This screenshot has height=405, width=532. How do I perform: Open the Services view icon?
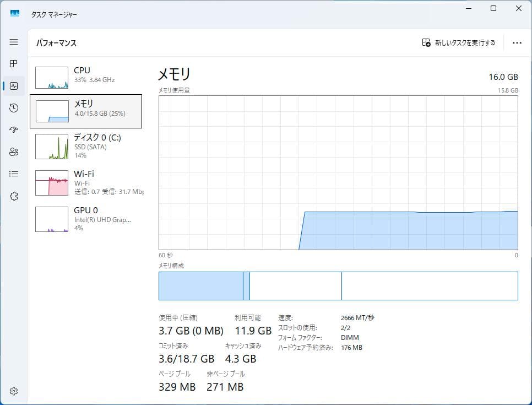[13, 196]
